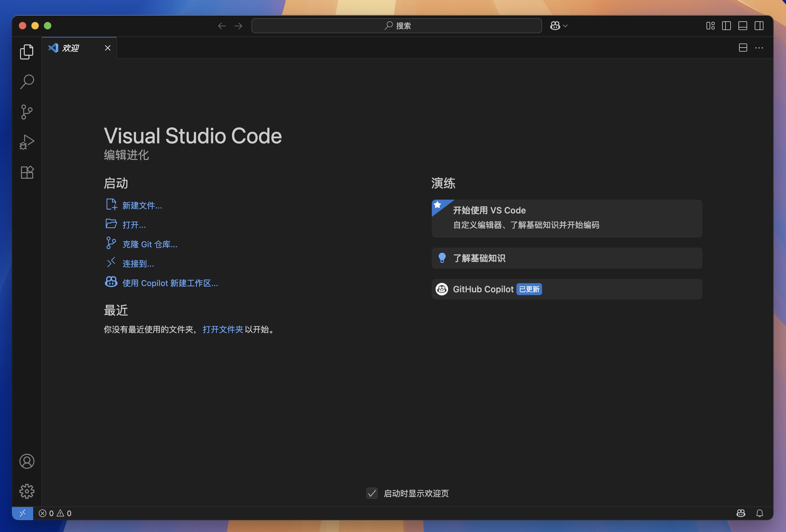786x532 pixels.
Task: Go back with the left arrow
Action: click(222, 26)
